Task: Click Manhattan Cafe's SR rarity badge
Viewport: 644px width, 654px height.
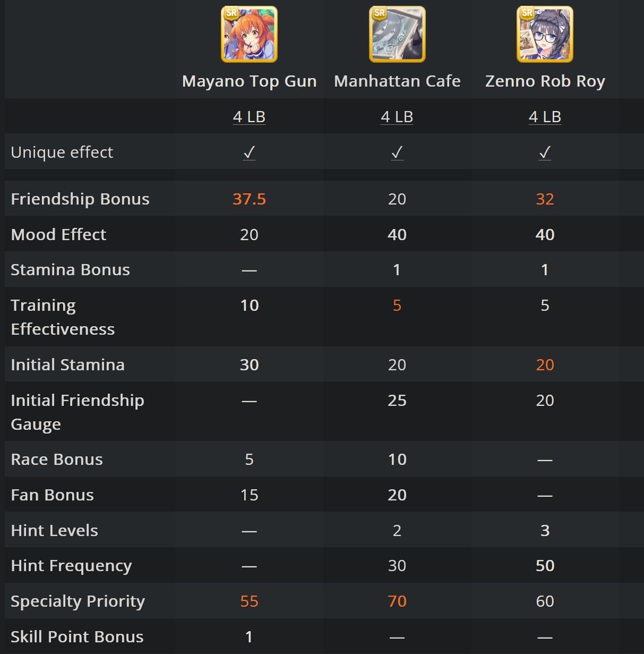Action: click(379, 13)
